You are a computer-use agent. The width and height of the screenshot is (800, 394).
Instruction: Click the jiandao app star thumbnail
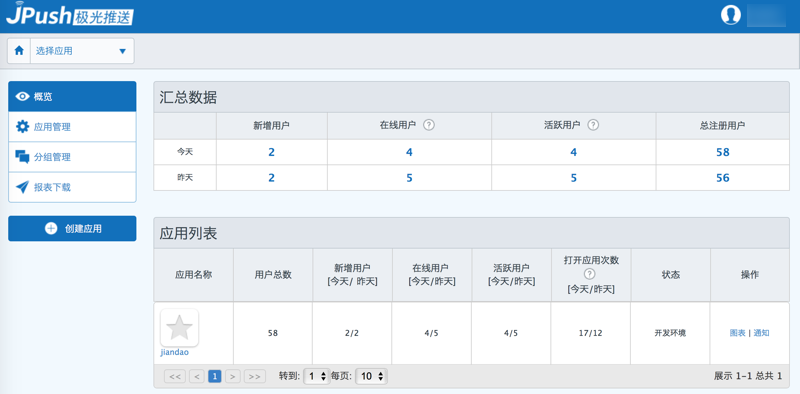click(179, 328)
